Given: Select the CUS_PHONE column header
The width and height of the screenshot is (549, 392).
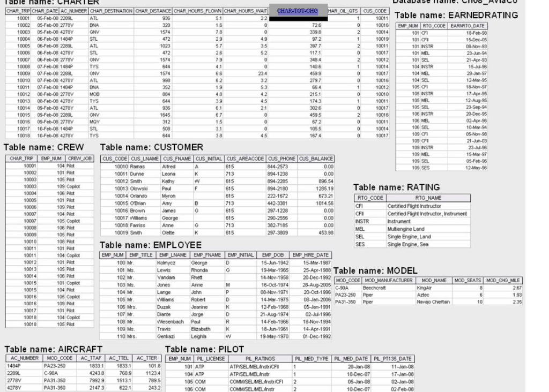Looking at the screenshot, I should pos(282,159).
